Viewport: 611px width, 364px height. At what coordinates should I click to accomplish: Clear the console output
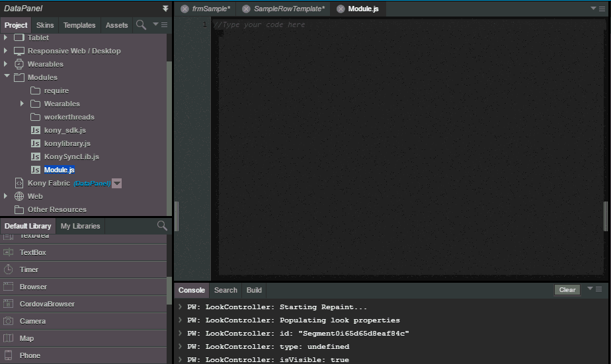coord(567,290)
